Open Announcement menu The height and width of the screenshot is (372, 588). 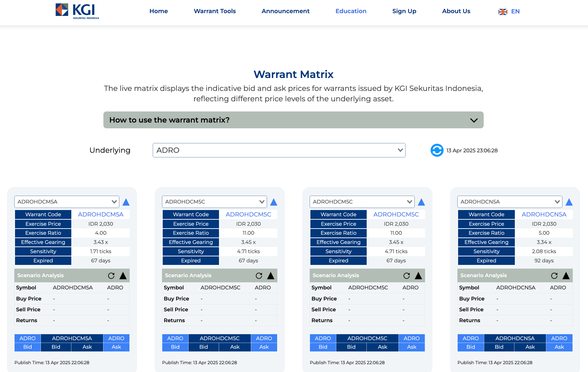point(285,11)
